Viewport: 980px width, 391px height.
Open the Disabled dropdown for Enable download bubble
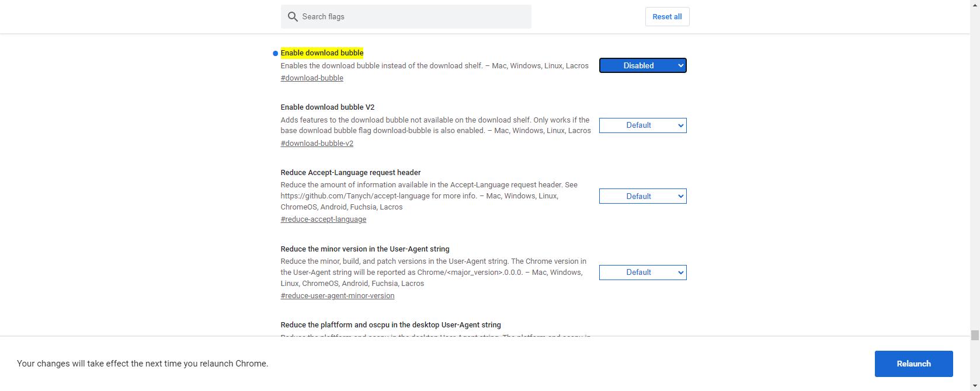click(642, 66)
